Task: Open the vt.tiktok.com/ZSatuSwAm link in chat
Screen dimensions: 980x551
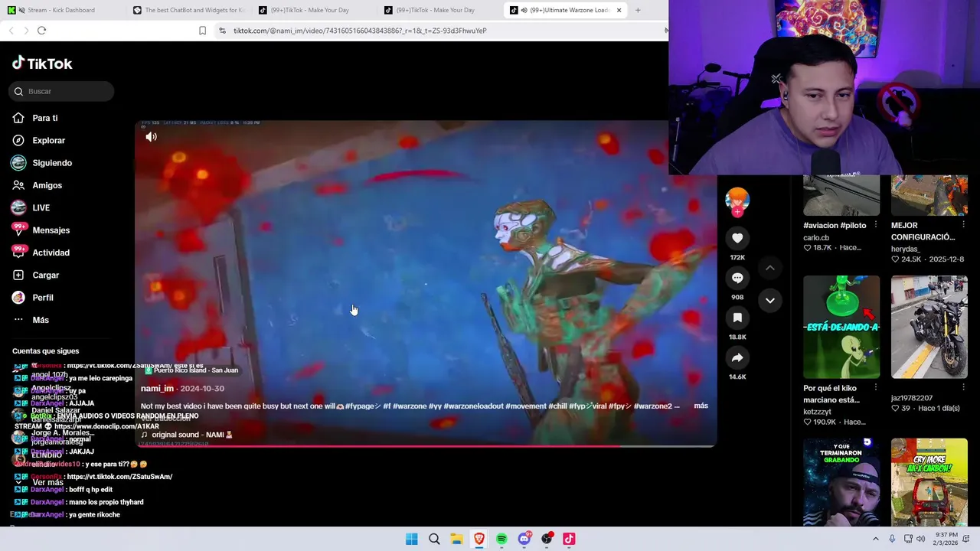Action: pos(119,476)
